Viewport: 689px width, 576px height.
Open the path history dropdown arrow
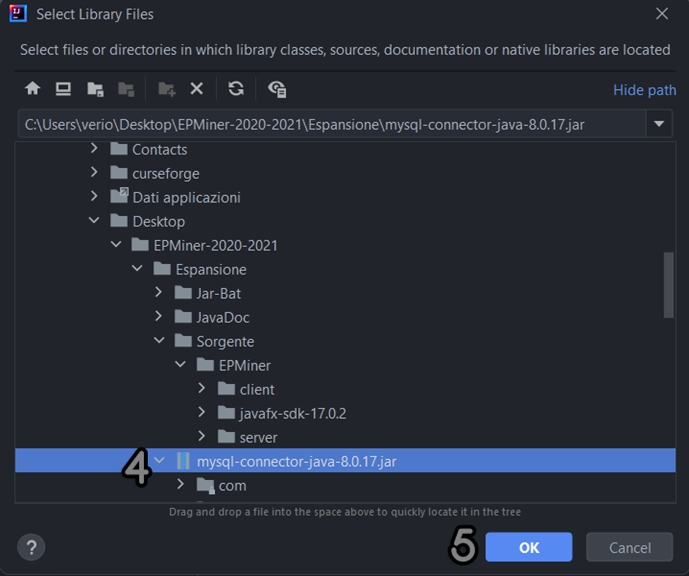[659, 124]
